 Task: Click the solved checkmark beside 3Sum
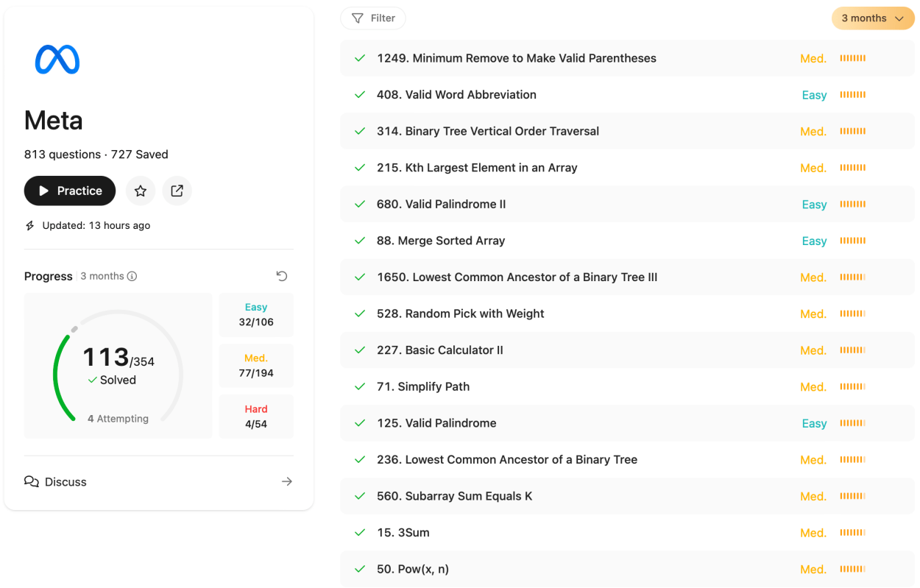(x=360, y=533)
